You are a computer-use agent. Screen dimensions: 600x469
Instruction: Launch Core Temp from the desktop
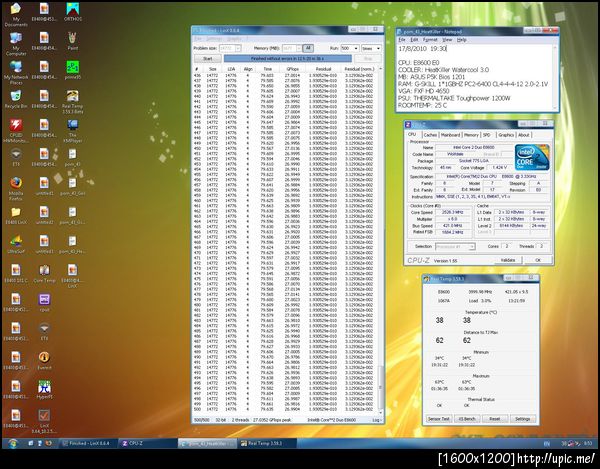pyautogui.click(x=44, y=274)
